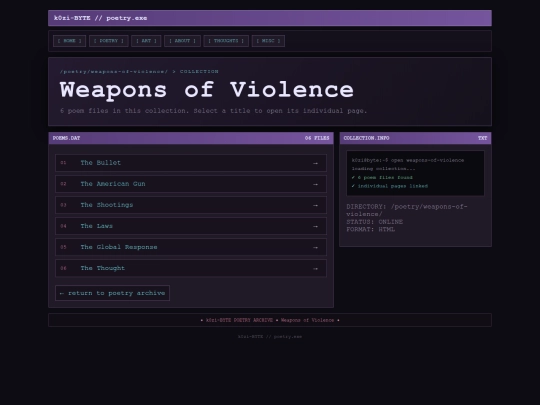
Task: Open poem 06 The Thought
Action: (x=191, y=268)
